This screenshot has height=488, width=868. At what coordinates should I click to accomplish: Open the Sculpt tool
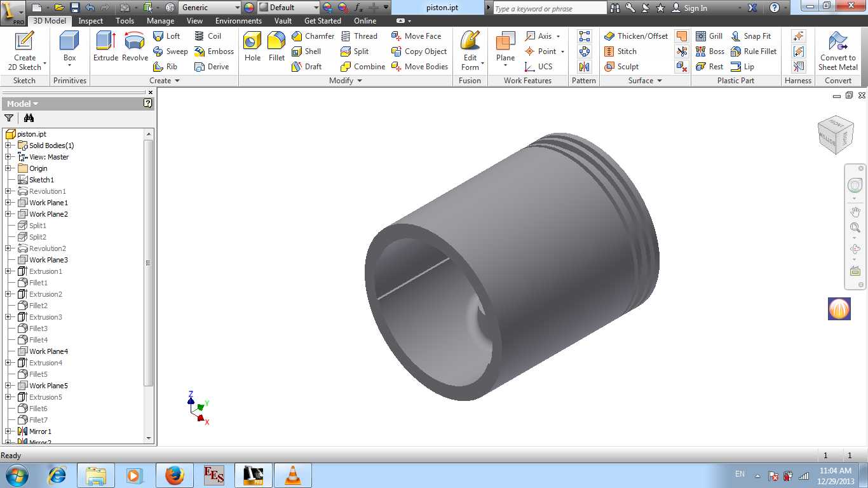pos(621,67)
